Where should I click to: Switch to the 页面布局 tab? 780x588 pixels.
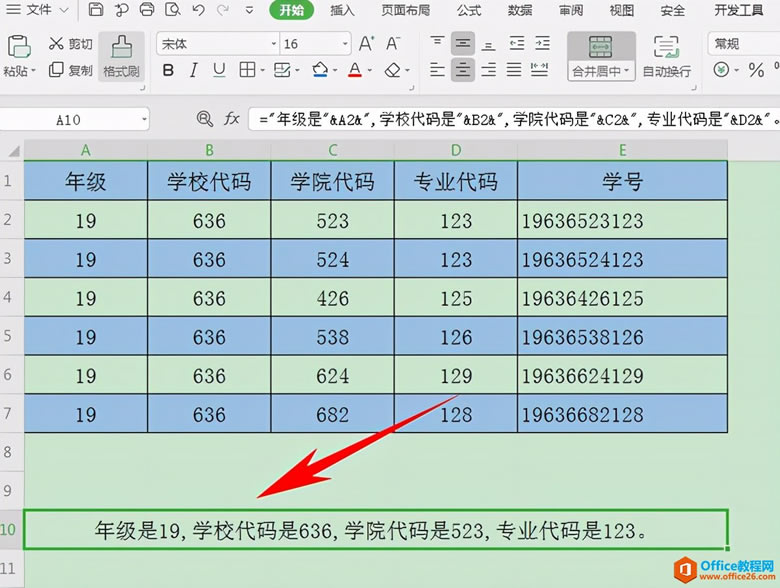point(405,10)
